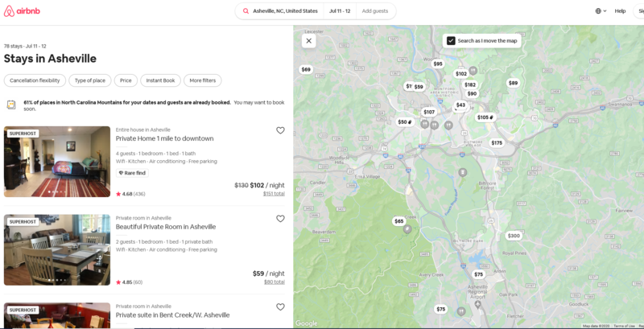Click the Airbnb logo
This screenshot has width=644, height=329.
pos(22,11)
